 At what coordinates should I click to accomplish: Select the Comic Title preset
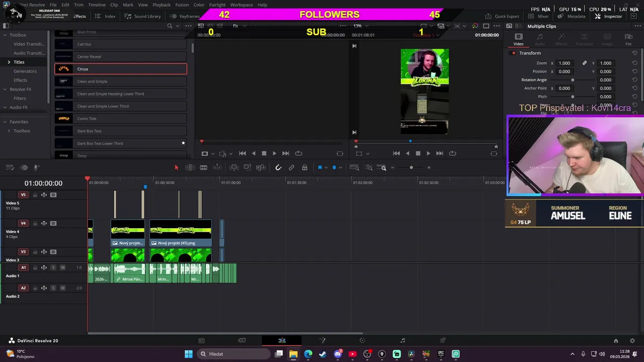[121, 119]
